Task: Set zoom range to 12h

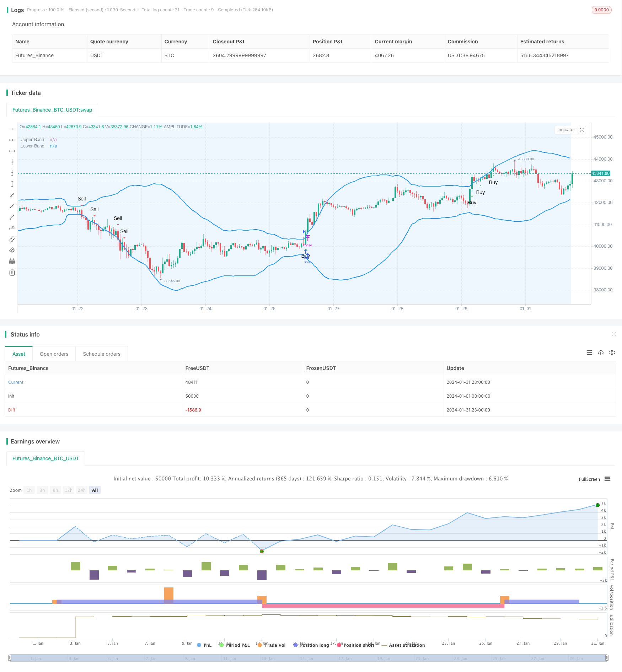Action: [x=69, y=490]
